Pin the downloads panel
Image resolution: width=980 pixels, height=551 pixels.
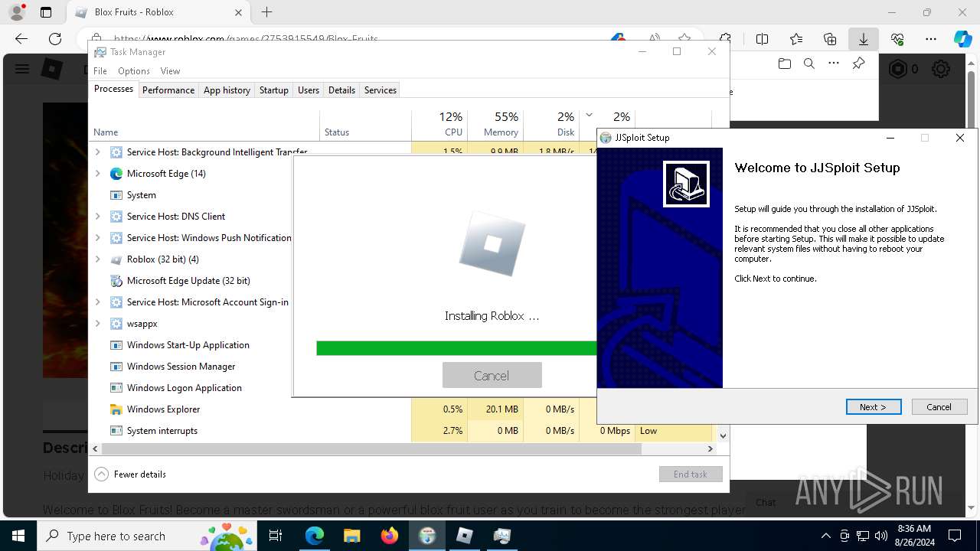(858, 64)
